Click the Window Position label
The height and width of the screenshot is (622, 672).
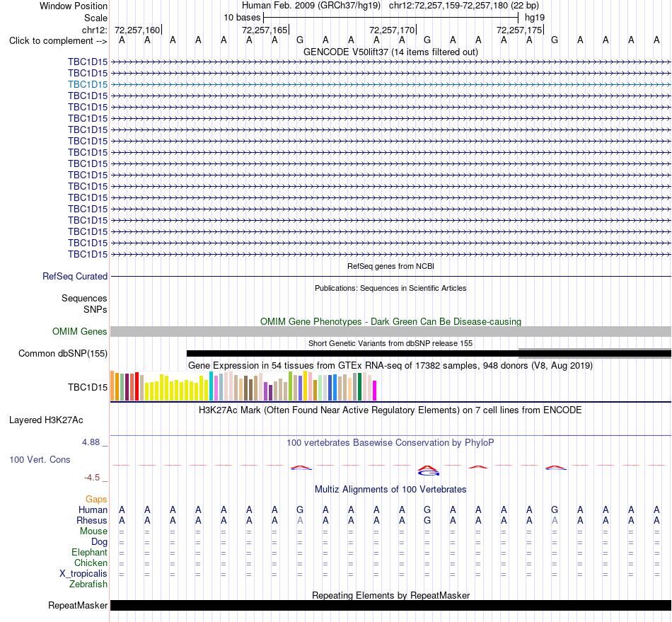(x=74, y=6)
